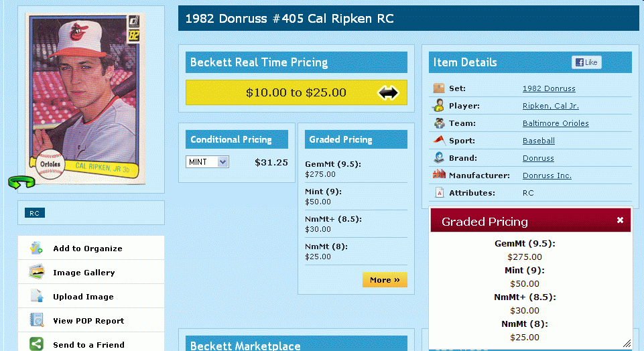The width and height of the screenshot is (644, 351).
Task: Open the Ripken, Cal Jr. player link
Action: [x=551, y=106]
